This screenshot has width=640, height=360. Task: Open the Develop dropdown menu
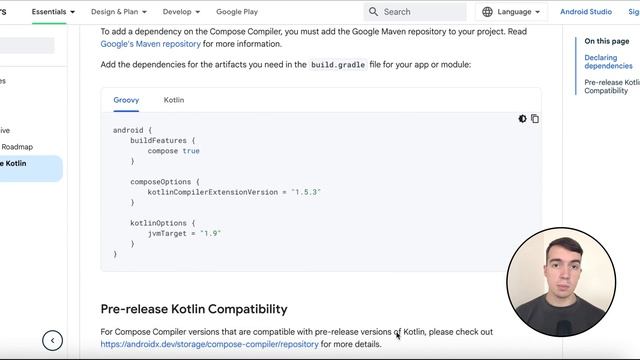(181, 12)
